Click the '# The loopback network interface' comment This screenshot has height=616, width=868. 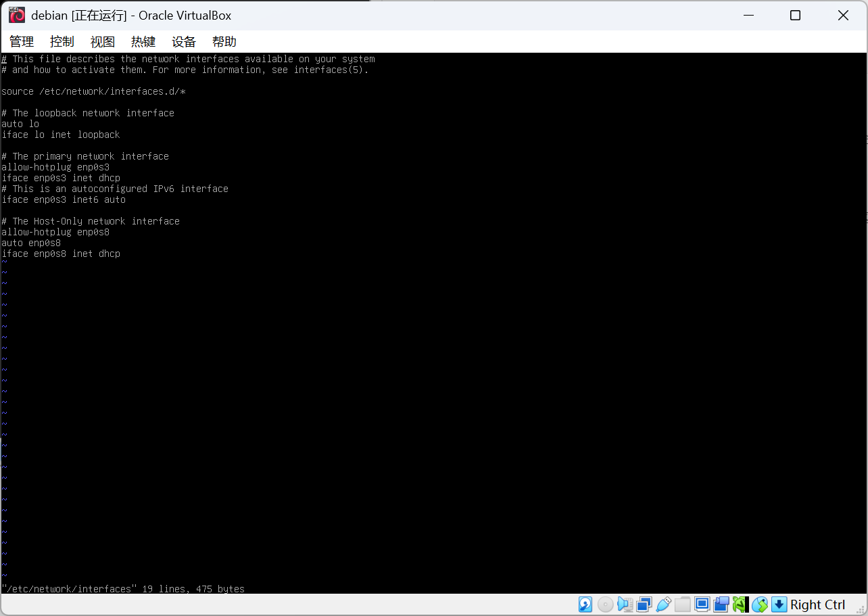[88, 113]
